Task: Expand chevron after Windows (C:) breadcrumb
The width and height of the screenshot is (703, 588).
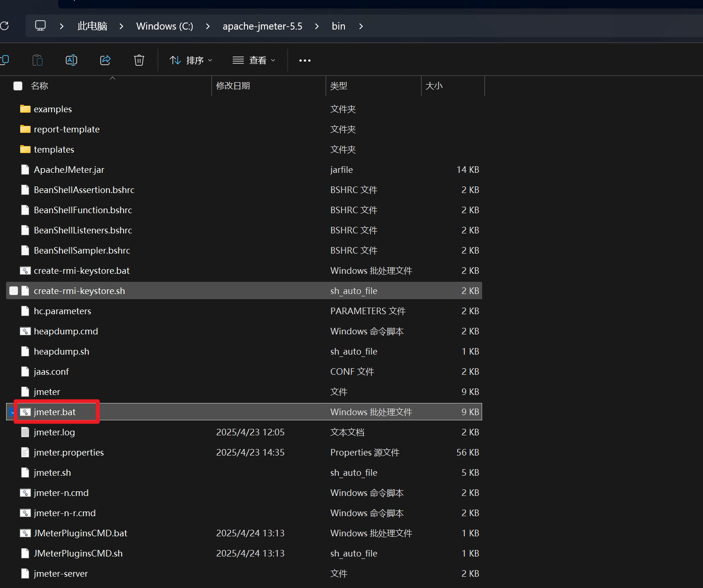Action: coord(208,26)
